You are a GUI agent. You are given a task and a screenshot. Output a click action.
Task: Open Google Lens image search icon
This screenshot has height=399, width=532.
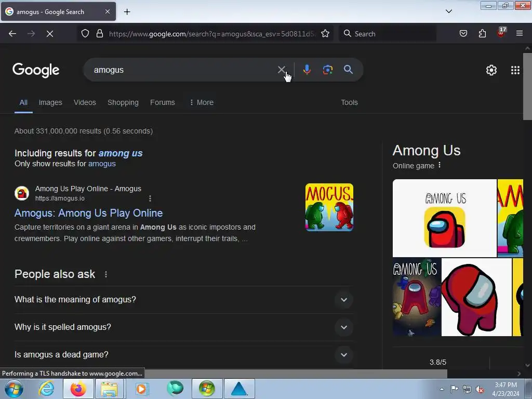327,70
